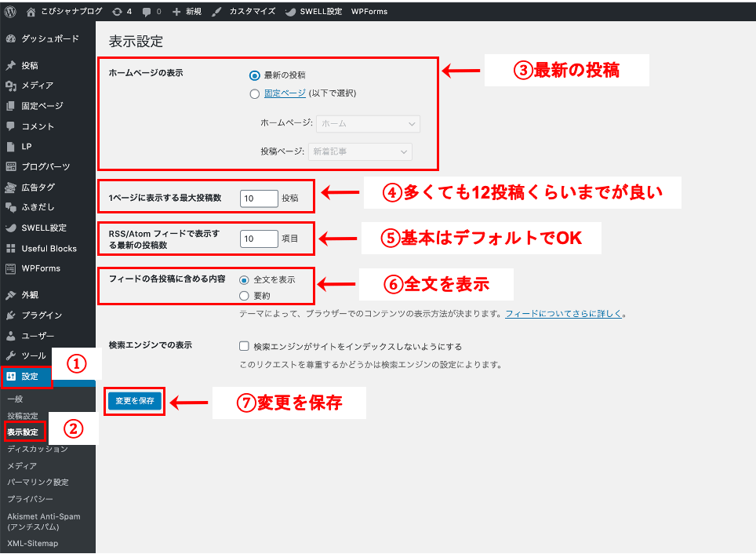Screen dimensions: 756x554
Task: Select the 要約 feed option
Action: (x=244, y=296)
